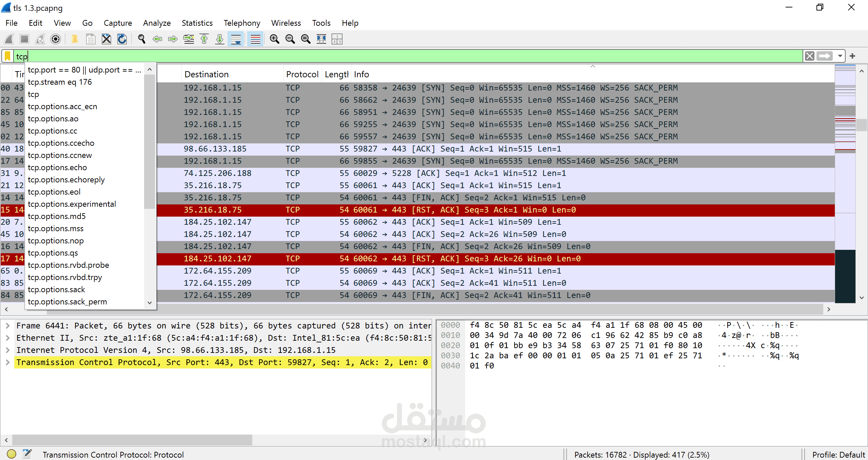Click the Go to specified packet icon
The image size is (868, 460).
(x=189, y=39)
